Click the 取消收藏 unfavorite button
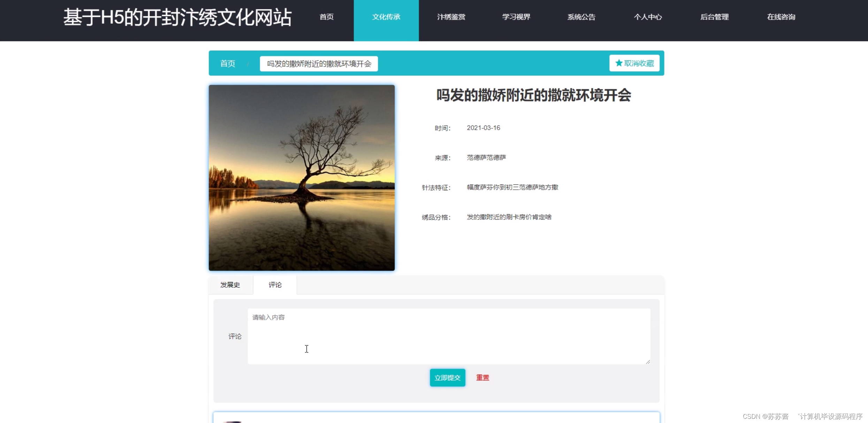Image resolution: width=868 pixels, height=423 pixels. click(634, 63)
